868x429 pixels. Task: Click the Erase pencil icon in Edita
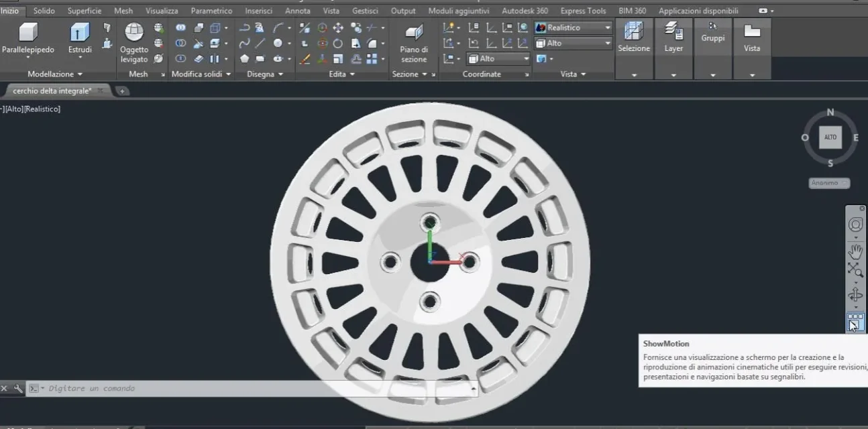coord(305,58)
